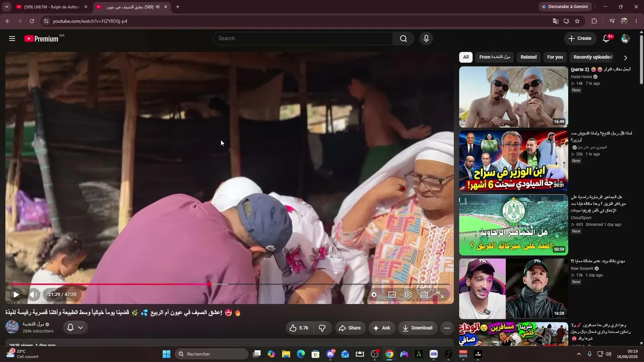Expand subscription notification bell dropdown
This screenshot has width=644, height=362.
[75, 328]
